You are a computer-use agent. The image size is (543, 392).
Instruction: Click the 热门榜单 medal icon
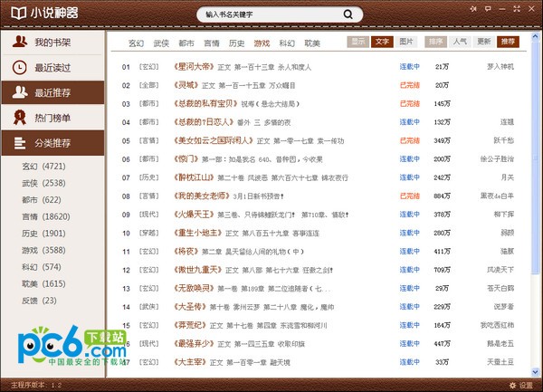[x=20, y=118]
